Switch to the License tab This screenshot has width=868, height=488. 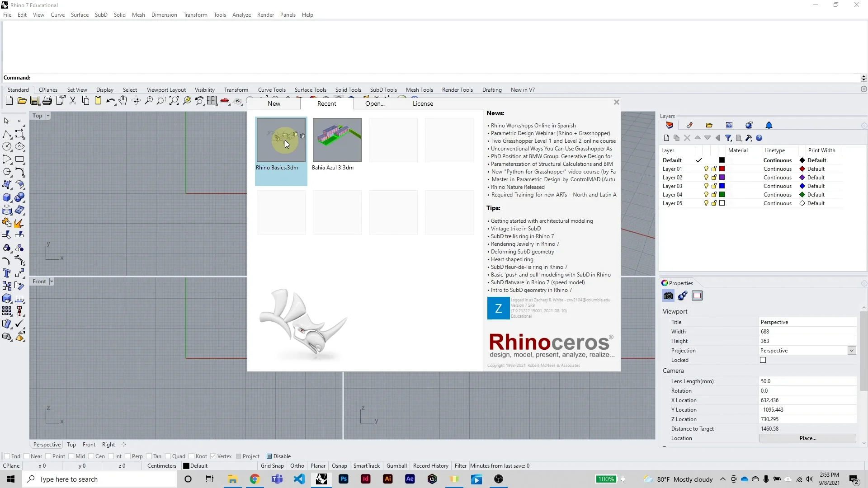click(423, 103)
